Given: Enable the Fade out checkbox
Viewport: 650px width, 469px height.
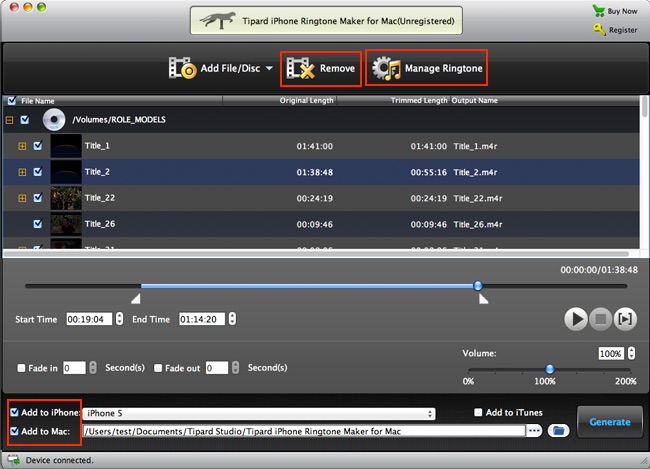Looking at the screenshot, I should coord(158,368).
